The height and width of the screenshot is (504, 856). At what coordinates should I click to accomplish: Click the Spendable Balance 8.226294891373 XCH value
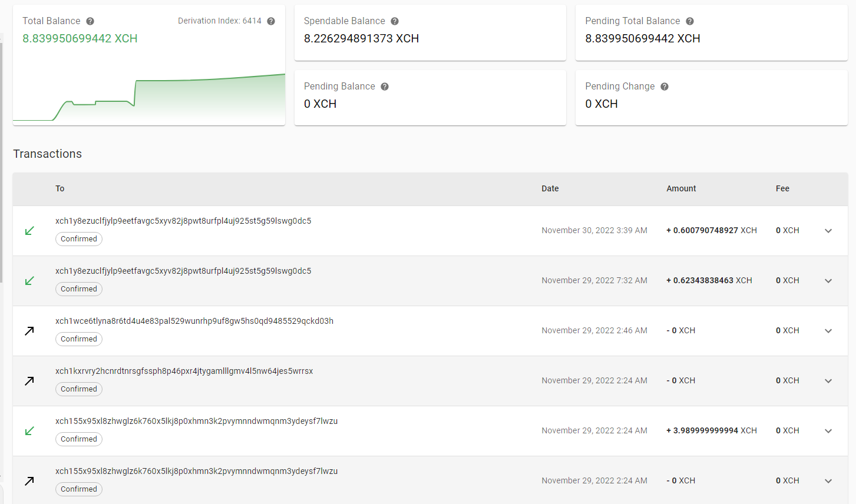361,38
